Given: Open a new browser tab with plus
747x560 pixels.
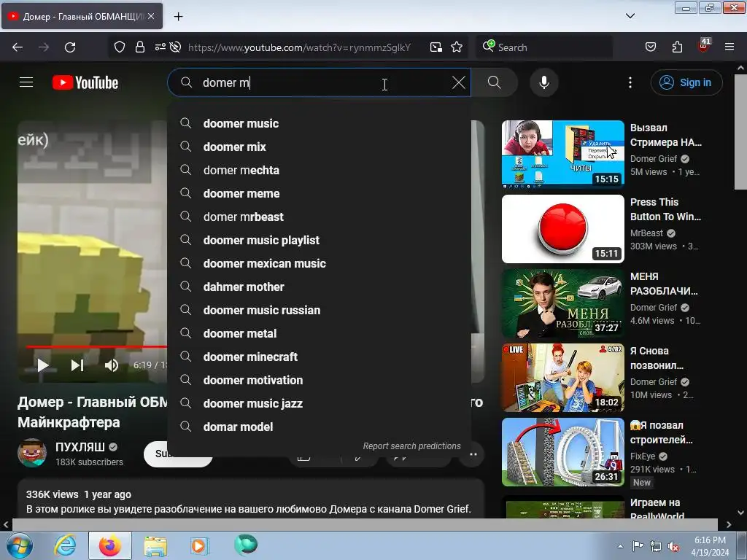Looking at the screenshot, I should (178, 17).
